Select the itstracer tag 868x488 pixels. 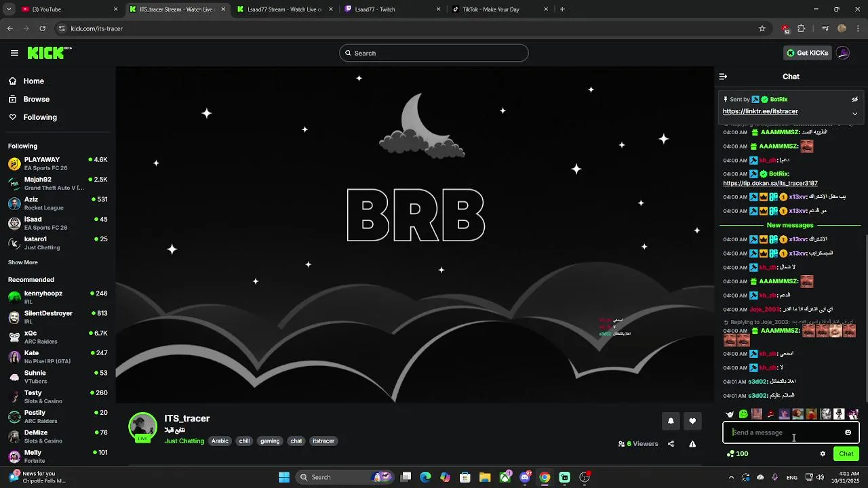(323, 441)
